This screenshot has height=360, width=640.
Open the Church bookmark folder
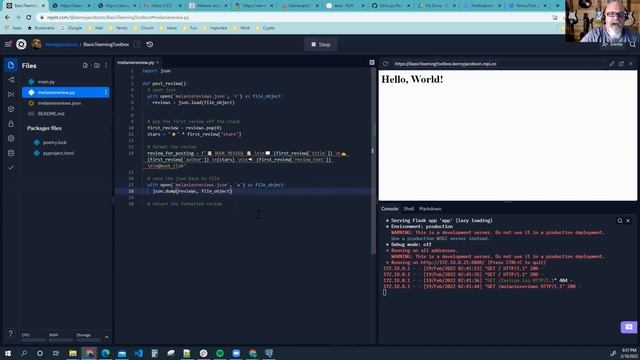click(143, 28)
